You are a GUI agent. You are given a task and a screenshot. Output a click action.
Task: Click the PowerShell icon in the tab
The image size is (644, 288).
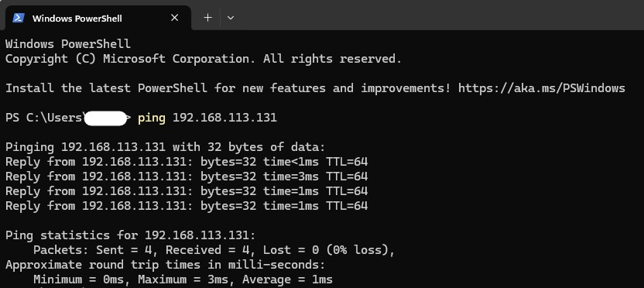19,18
